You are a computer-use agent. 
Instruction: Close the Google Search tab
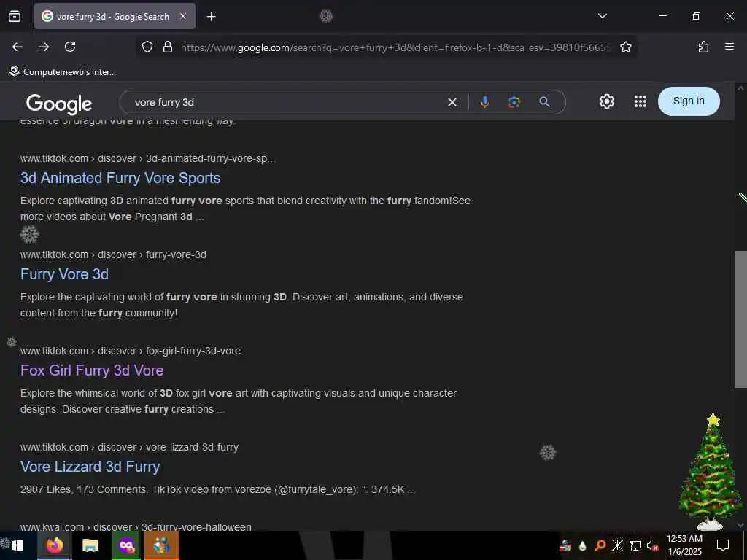183,17
